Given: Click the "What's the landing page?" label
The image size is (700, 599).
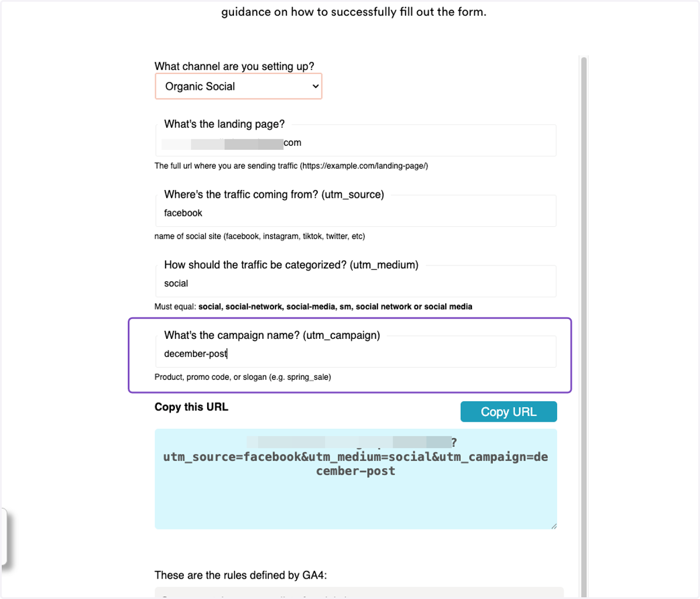Looking at the screenshot, I should click(x=225, y=124).
